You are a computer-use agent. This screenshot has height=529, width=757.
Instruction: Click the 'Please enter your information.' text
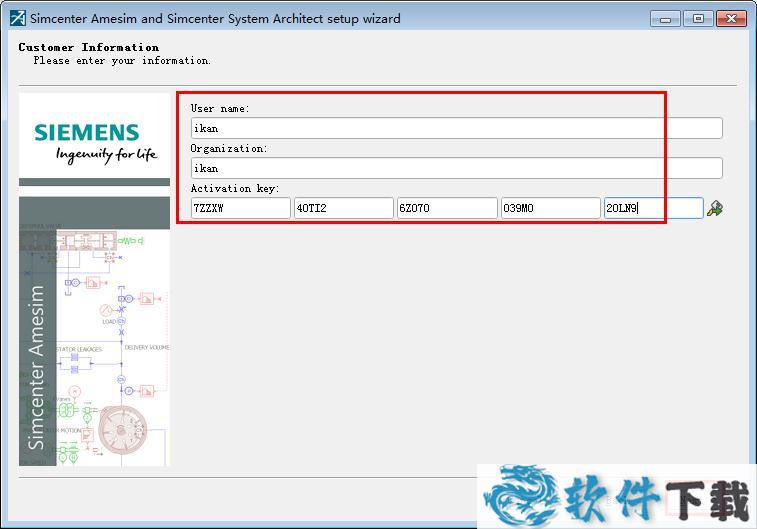122,60
